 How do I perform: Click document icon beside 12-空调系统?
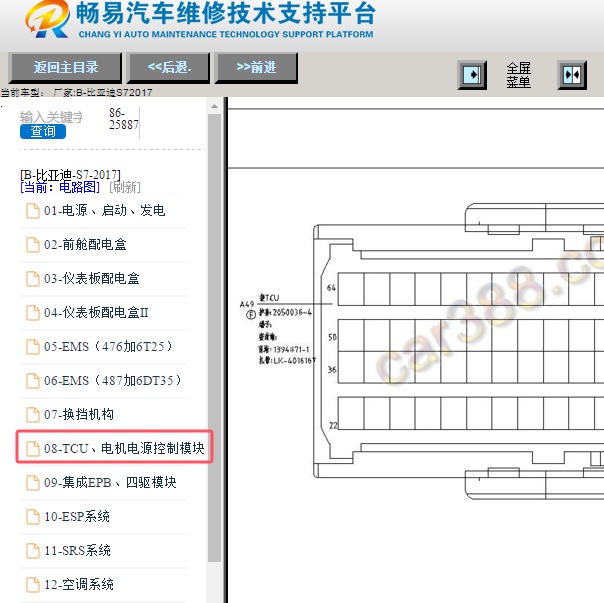coord(33,585)
